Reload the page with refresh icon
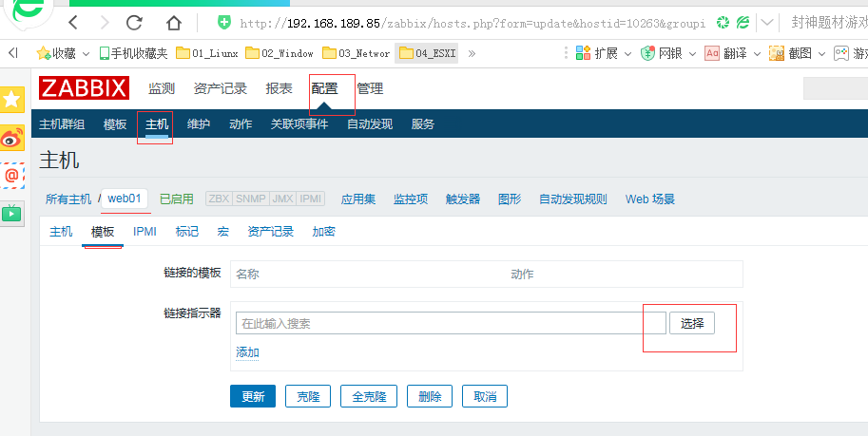This screenshot has width=868, height=436. pyautogui.click(x=134, y=22)
